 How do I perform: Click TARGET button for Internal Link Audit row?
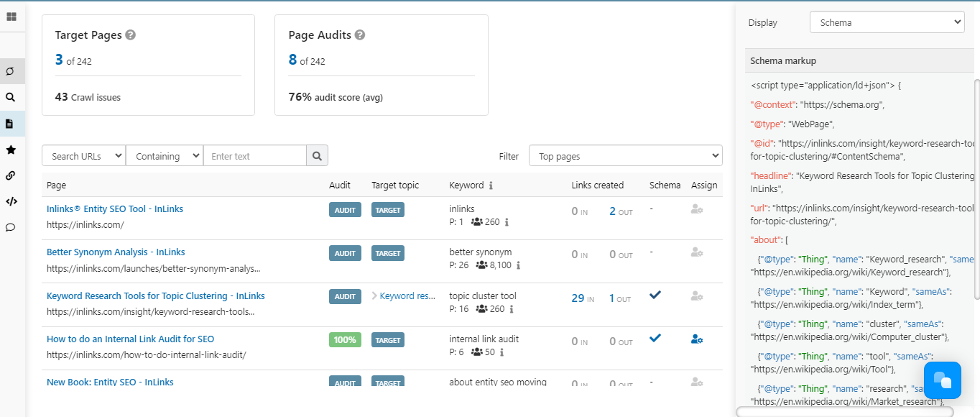[388, 339]
